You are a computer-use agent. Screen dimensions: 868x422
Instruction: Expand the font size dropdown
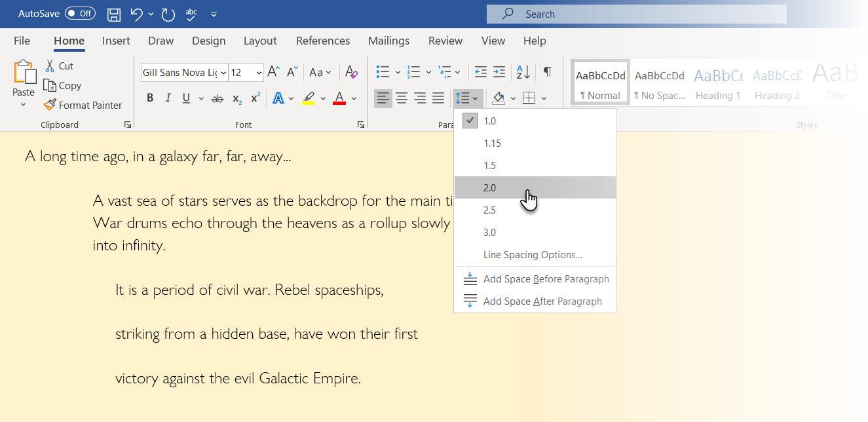pyautogui.click(x=259, y=73)
